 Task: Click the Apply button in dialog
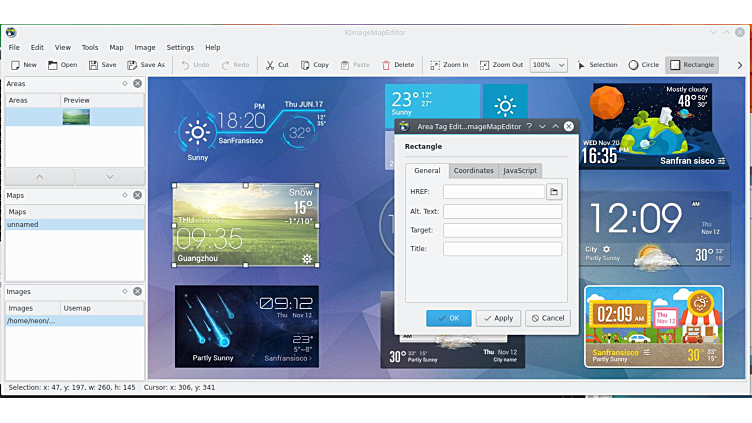point(498,318)
